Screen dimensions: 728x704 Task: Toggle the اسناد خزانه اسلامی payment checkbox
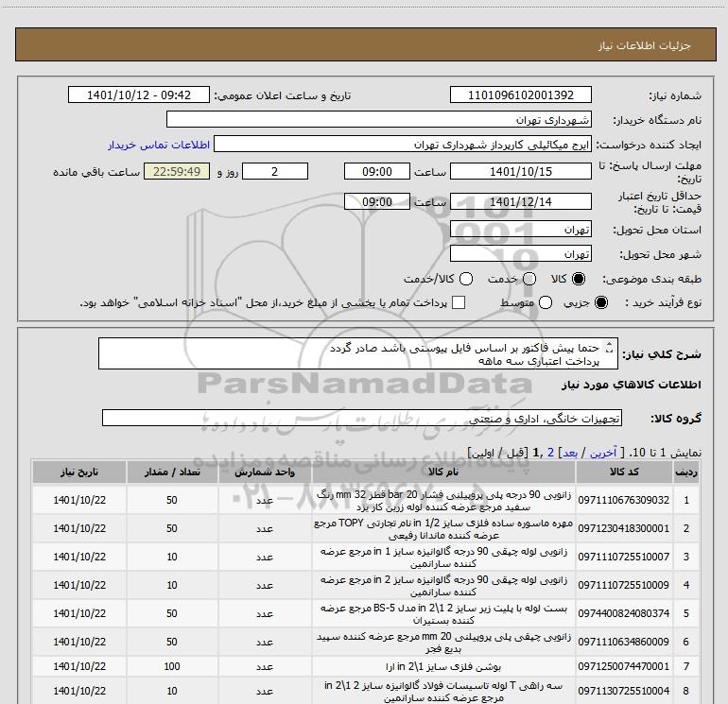point(459,302)
